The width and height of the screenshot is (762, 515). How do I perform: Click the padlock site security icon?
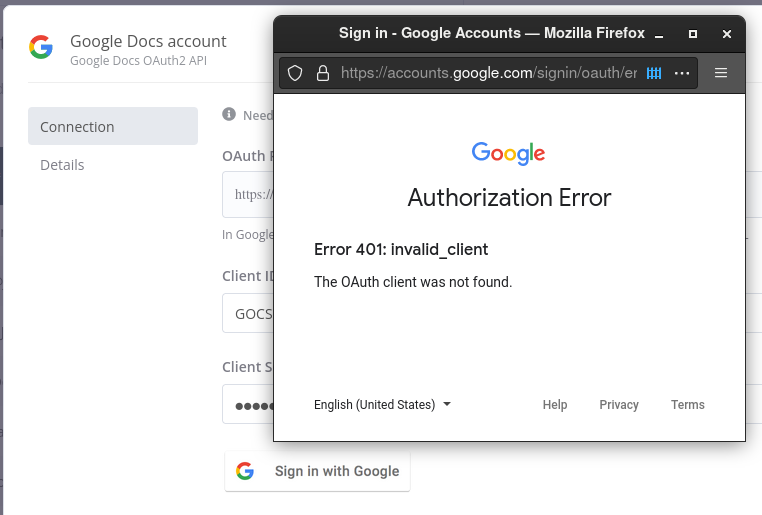pyautogui.click(x=322, y=73)
